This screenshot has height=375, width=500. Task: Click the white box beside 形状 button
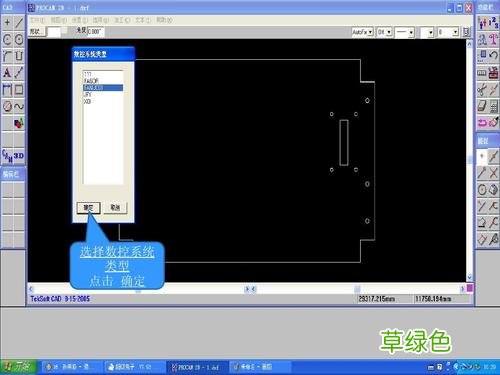coord(54,32)
